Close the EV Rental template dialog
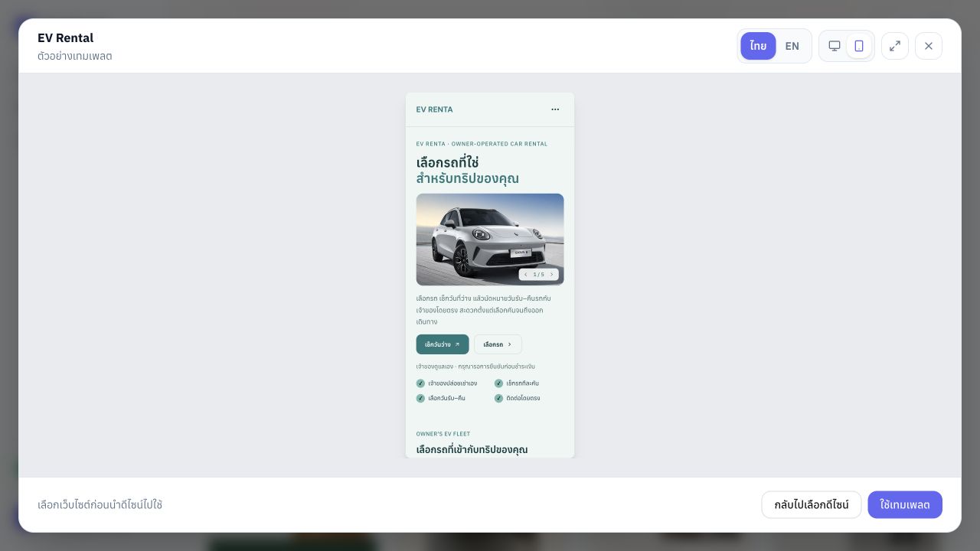980x551 pixels. point(929,46)
